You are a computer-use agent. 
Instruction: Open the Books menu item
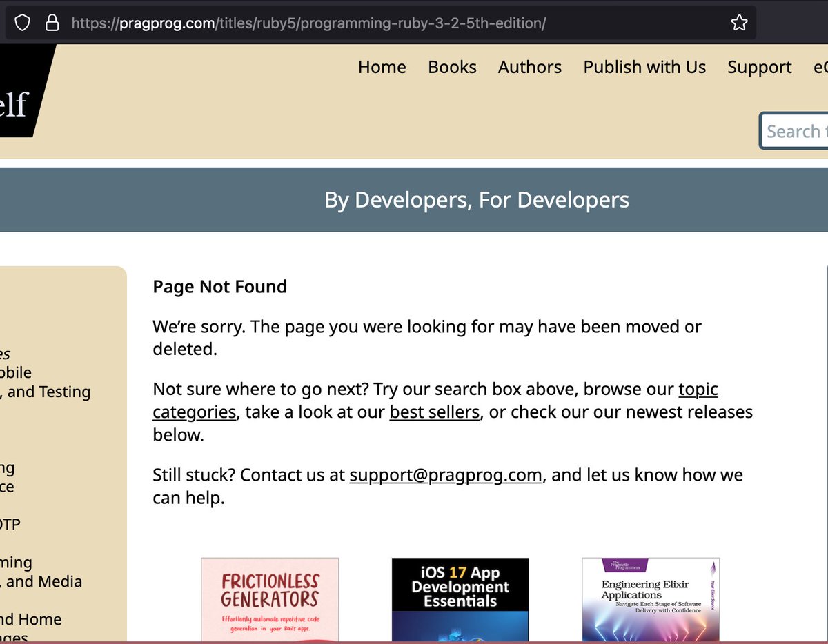pyautogui.click(x=452, y=67)
